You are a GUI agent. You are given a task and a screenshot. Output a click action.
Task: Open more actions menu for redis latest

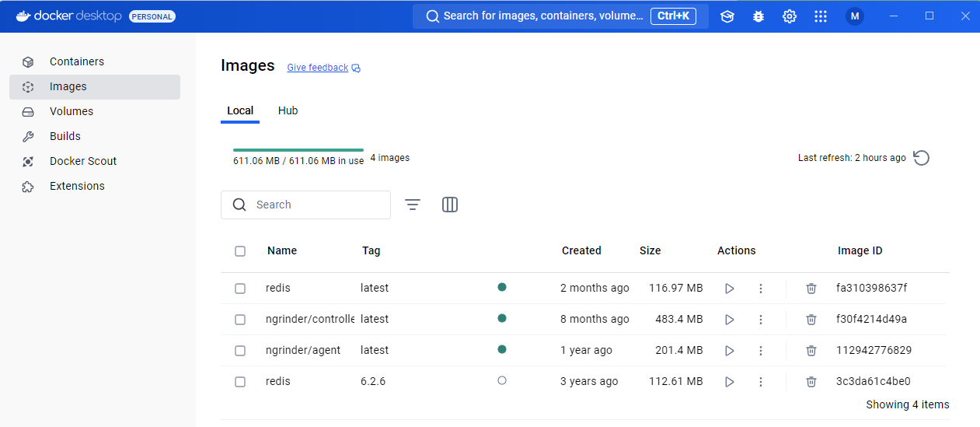[761, 289]
